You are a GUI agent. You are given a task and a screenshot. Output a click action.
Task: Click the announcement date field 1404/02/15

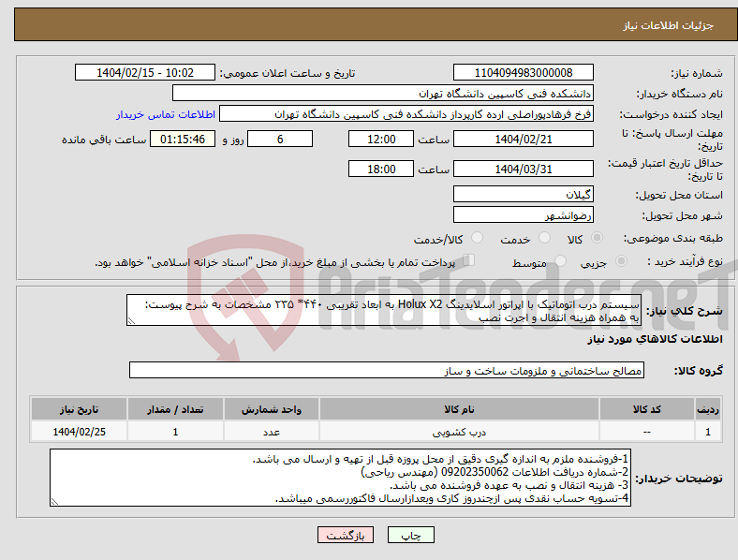tap(145, 72)
